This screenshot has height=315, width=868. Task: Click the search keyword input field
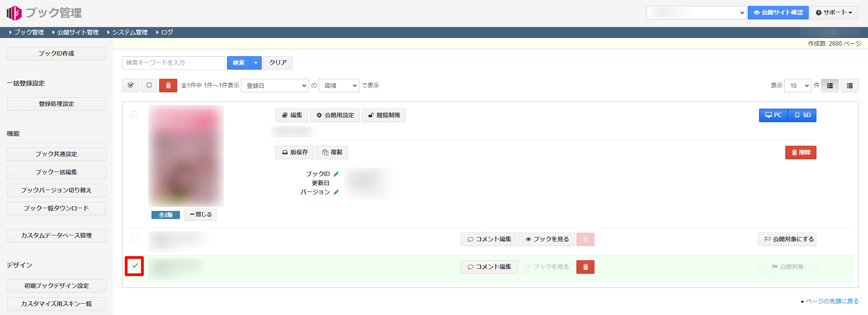click(173, 63)
